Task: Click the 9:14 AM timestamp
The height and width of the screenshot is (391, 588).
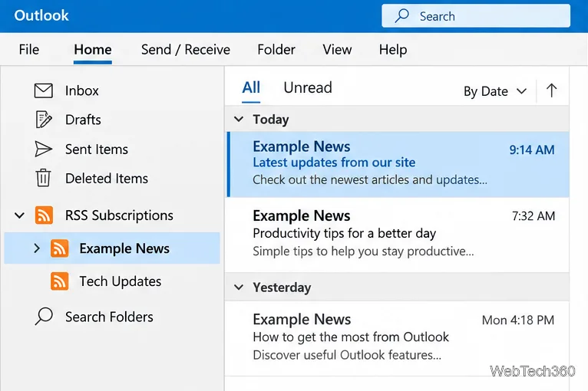Action: click(x=532, y=149)
